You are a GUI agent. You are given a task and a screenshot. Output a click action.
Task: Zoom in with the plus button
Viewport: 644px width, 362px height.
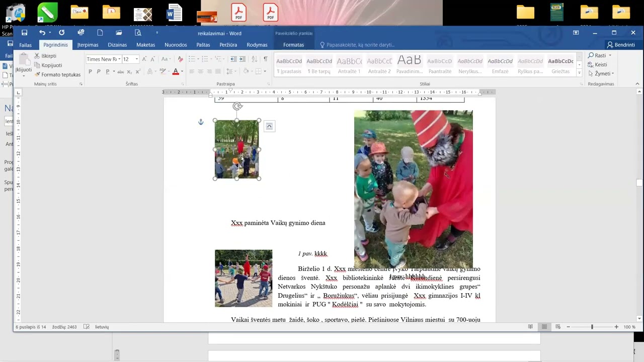click(x=616, y=327)
